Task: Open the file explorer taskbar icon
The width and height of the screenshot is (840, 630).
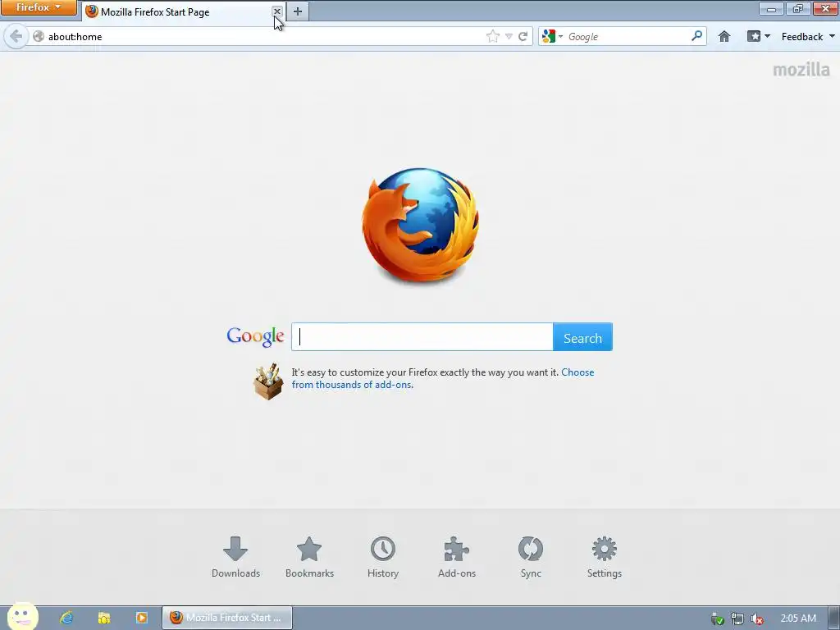Action: pos(104,618)
